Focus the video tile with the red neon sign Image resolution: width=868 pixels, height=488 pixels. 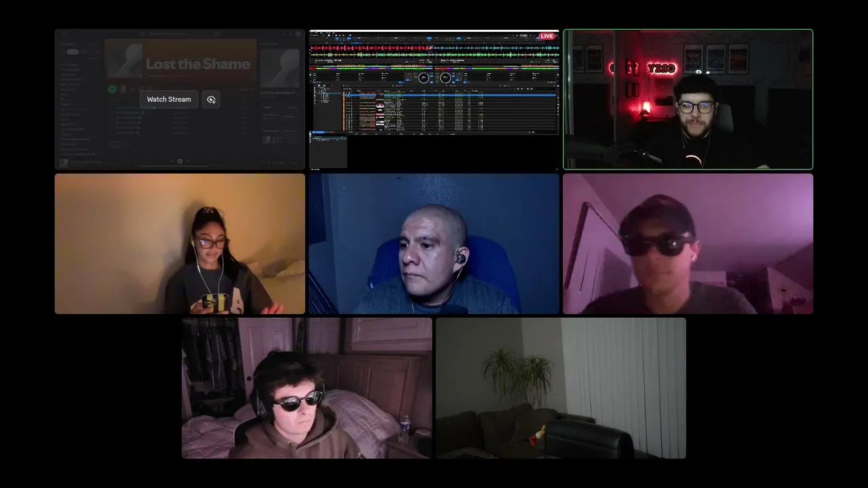pos(688,99)
